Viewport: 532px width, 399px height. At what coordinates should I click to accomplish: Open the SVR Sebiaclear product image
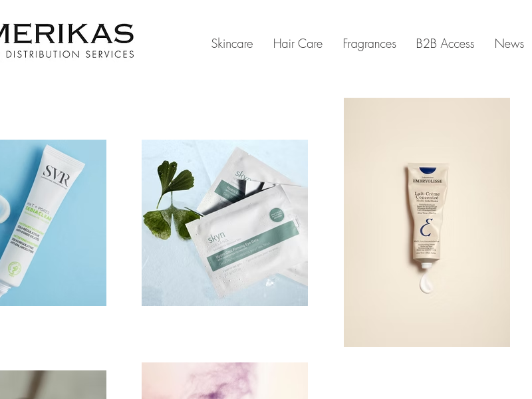(53, 223)
